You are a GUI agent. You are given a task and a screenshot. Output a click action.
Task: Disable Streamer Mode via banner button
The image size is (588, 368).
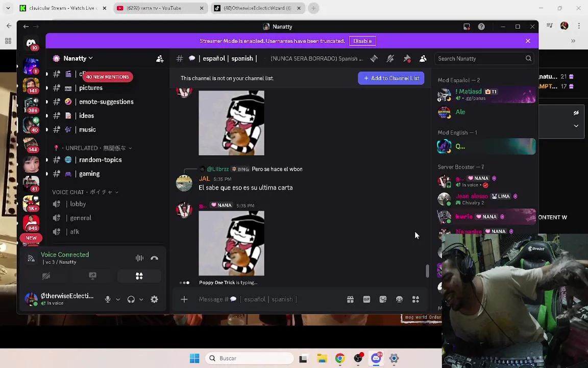click(362, 41)
